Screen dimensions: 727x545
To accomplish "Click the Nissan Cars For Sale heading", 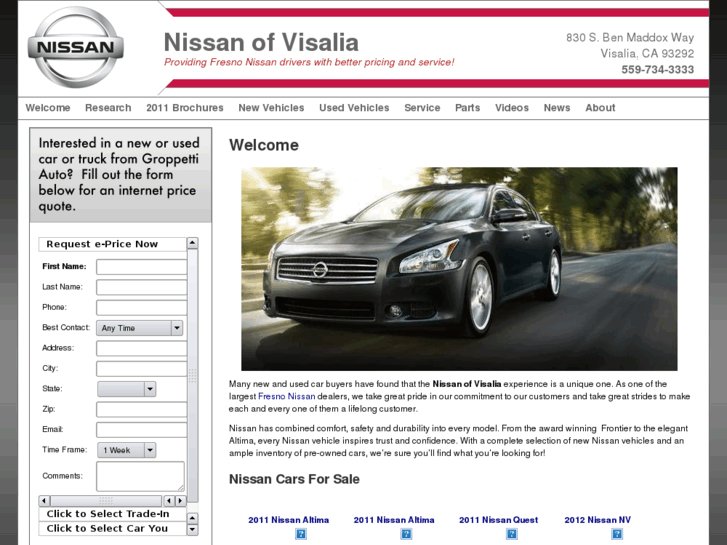I will click(x=294, y=479).
